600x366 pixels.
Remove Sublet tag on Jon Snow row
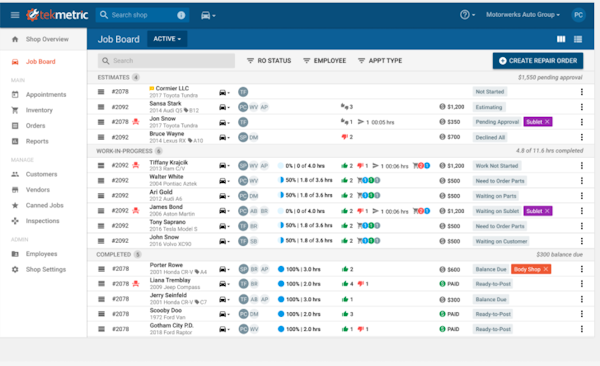coord(547,122)
